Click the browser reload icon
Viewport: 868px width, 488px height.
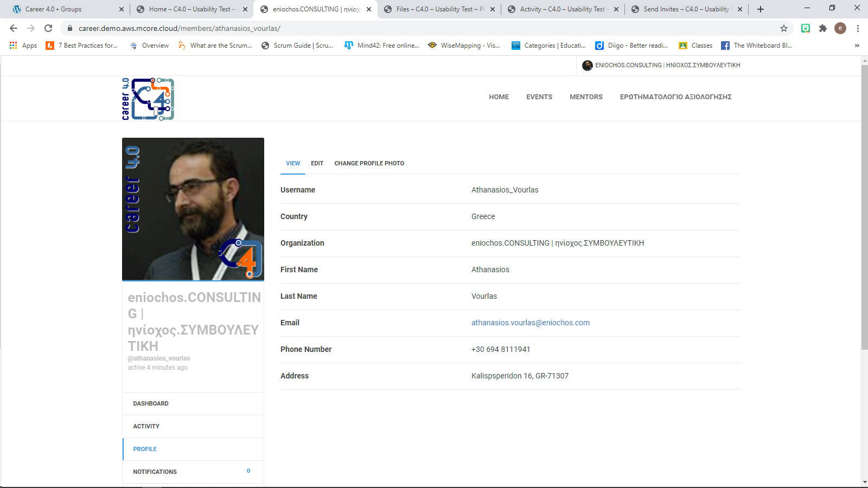(48, 28)
